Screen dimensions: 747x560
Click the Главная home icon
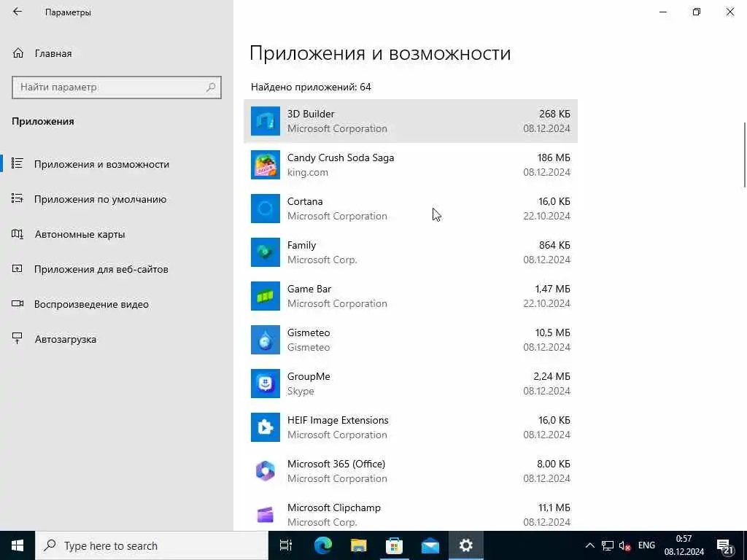tap(18, 53)
